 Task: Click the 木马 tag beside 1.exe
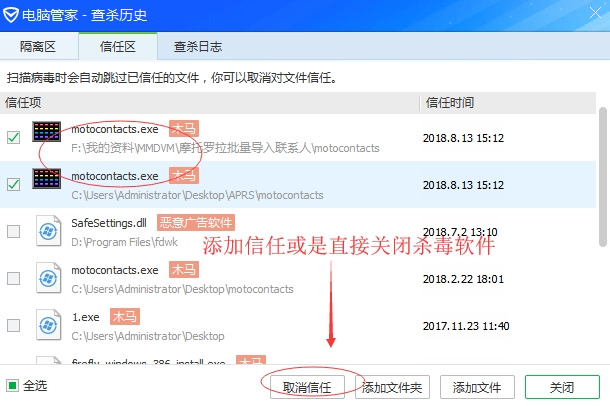click(124, 317)
